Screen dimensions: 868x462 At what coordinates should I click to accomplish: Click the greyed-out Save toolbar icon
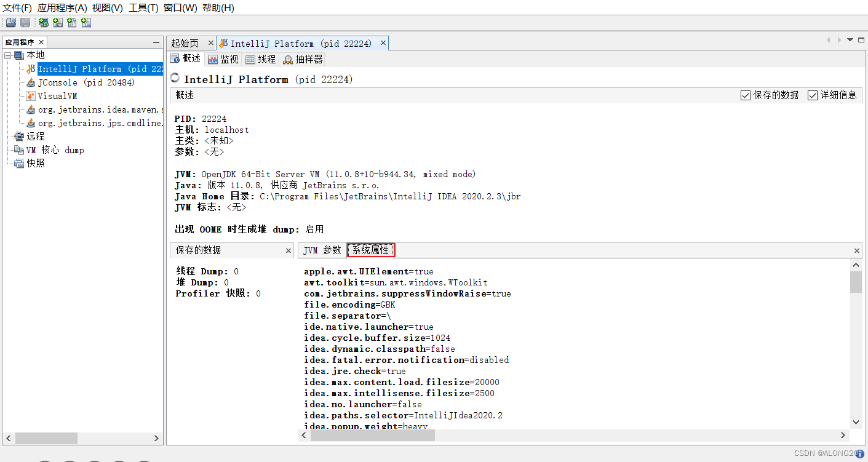click(25, 23)
